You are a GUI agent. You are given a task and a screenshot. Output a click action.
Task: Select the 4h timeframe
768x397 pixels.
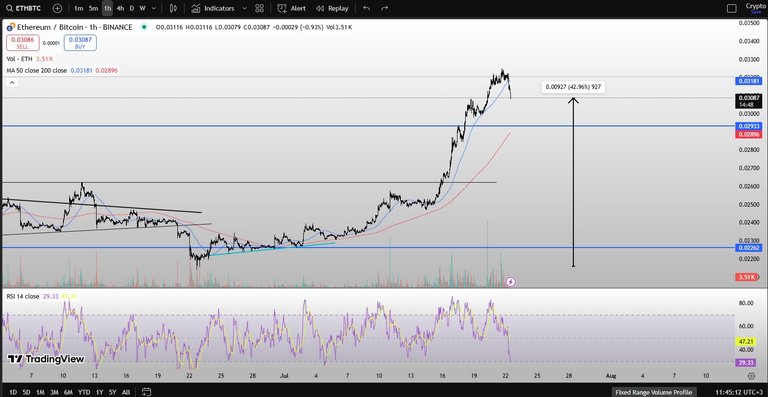pos(120,8)
